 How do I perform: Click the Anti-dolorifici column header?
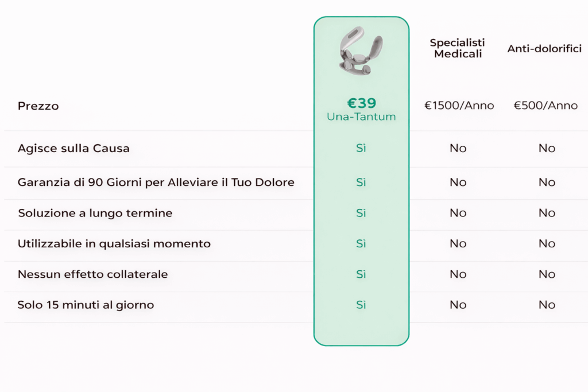pyautogui.click(x=544, y=49)
